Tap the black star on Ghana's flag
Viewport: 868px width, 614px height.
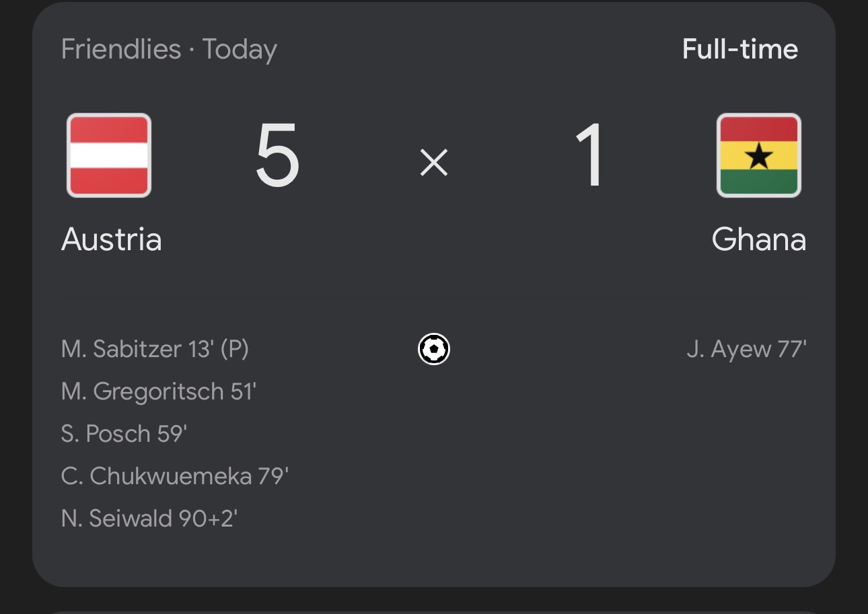[758, 156]
